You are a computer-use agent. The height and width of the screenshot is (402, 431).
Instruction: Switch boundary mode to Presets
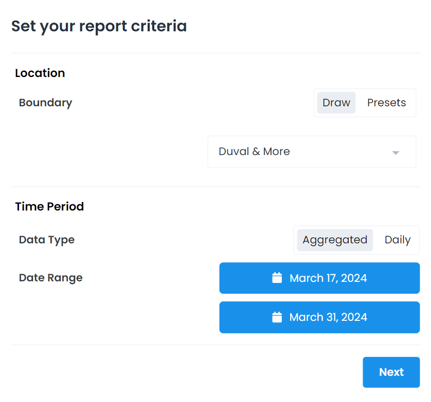point(386,103)
